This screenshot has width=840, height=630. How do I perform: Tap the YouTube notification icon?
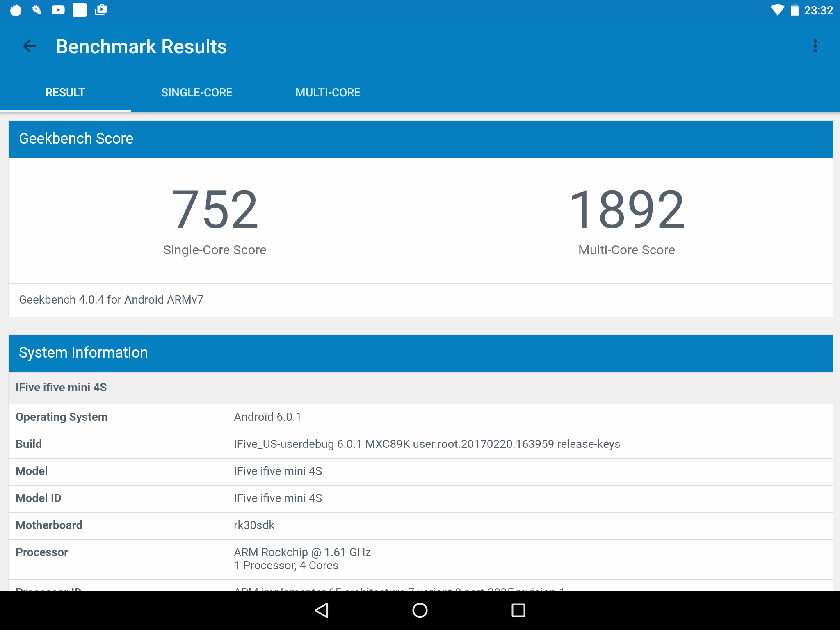tap(58, 10)
